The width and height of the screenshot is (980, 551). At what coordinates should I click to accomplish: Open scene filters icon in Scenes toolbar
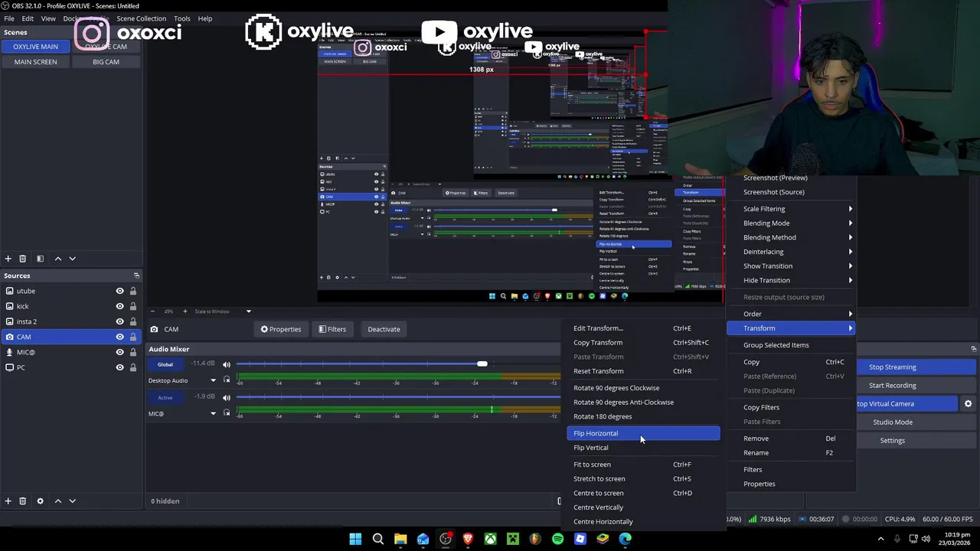tap(40, 259)
